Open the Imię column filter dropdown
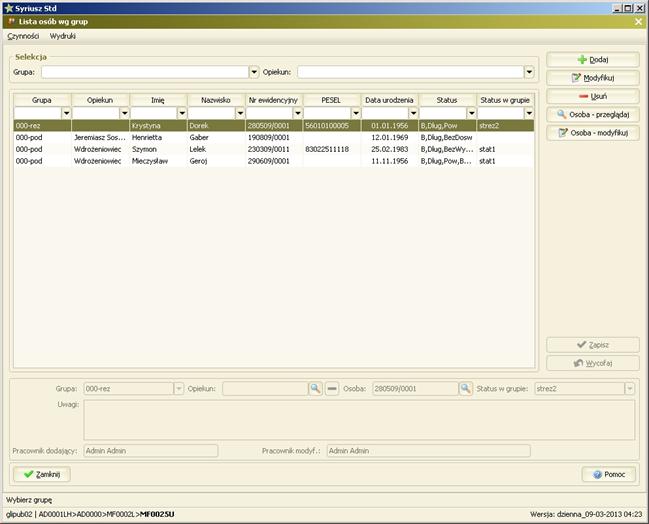 click(182, 113)
